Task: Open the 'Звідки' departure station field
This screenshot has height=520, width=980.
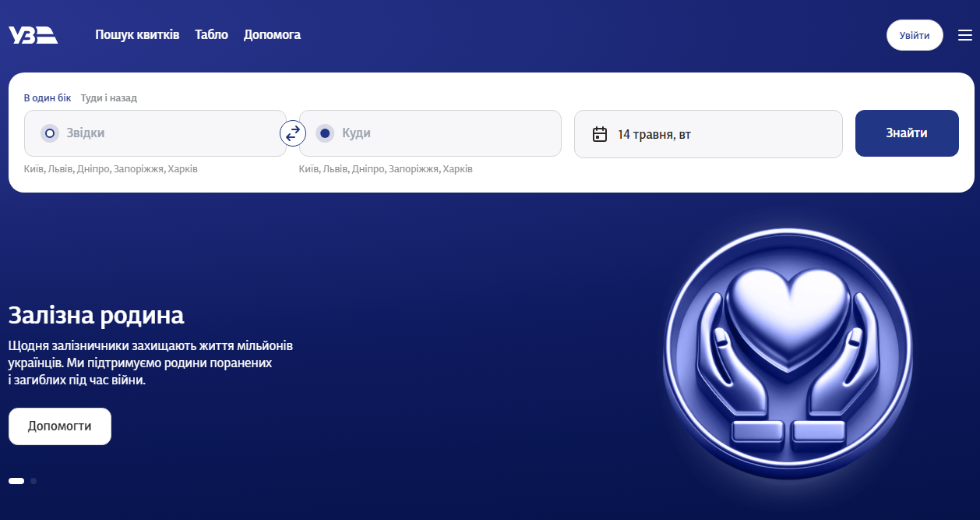Action: click(x=156, y=133)
